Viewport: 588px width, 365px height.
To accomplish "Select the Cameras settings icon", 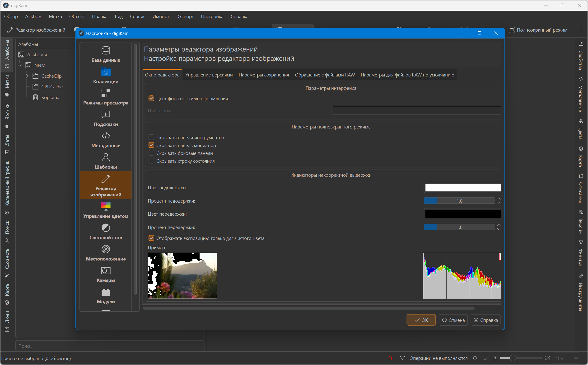I will 106,271.
